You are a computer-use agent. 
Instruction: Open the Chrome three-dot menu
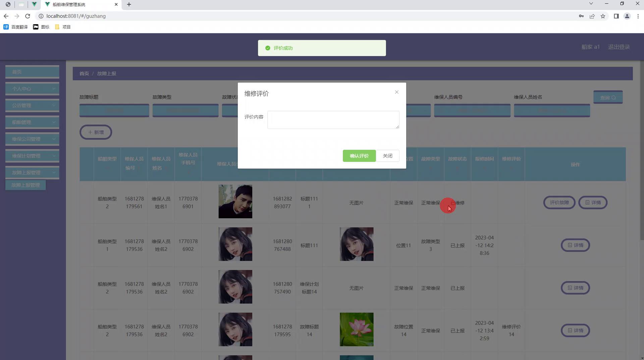638,16
